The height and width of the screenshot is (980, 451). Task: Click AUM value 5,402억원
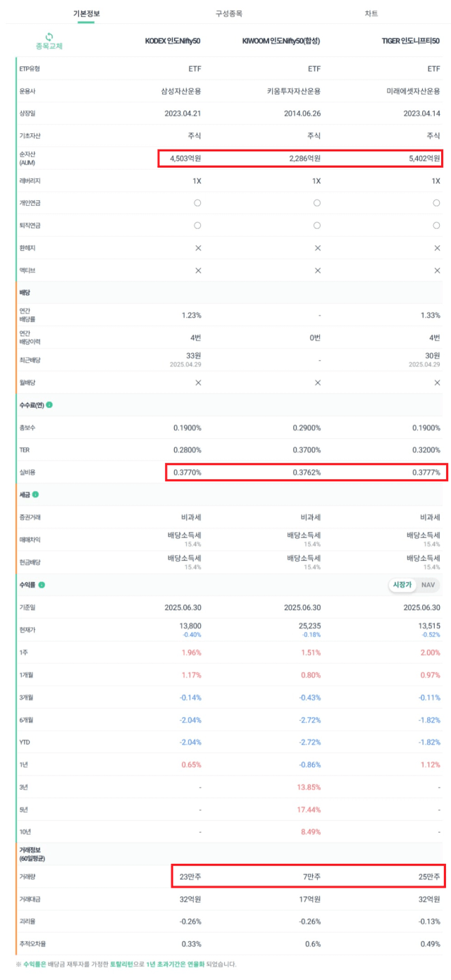(x=425, y=159)
